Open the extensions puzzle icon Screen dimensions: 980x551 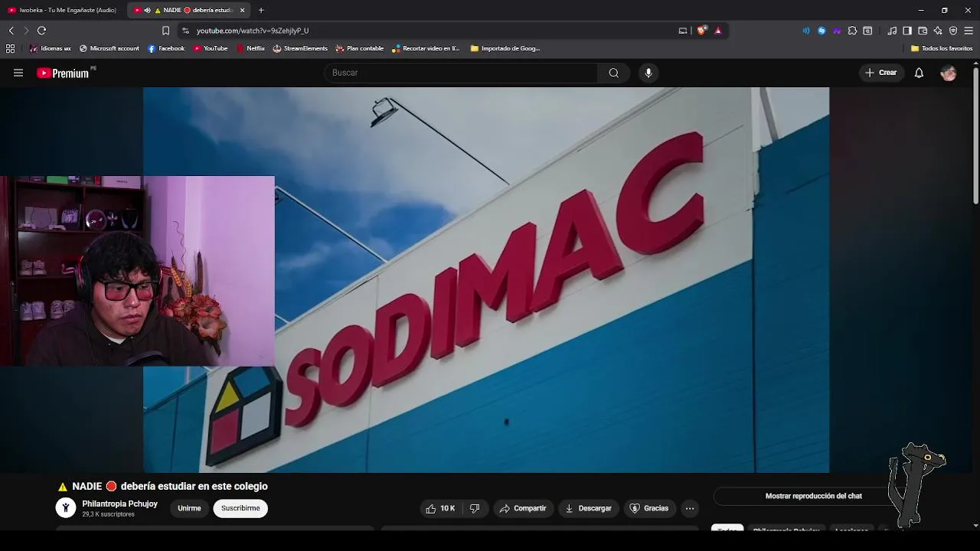852,31
